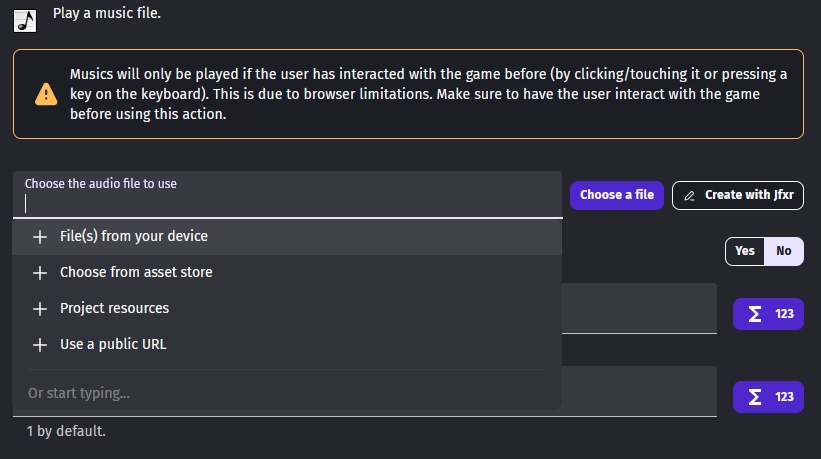This screenshot has height=459, width=821.
Task: Select the Yes toggle option
Action: point(745,251)
